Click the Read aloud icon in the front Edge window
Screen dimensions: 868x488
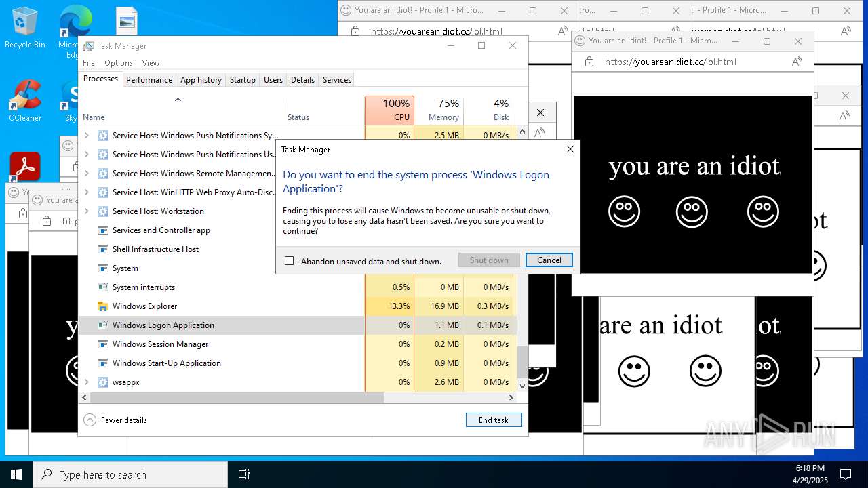coord(797,62)
